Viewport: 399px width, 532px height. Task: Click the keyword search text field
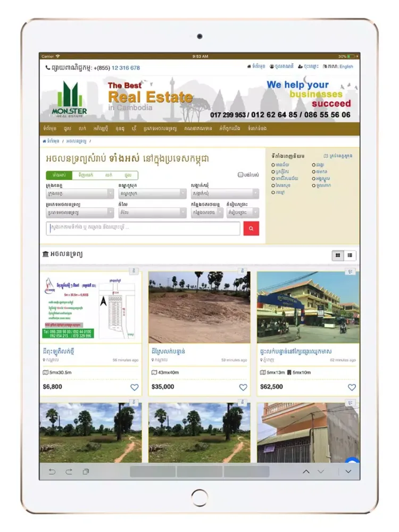143,228
